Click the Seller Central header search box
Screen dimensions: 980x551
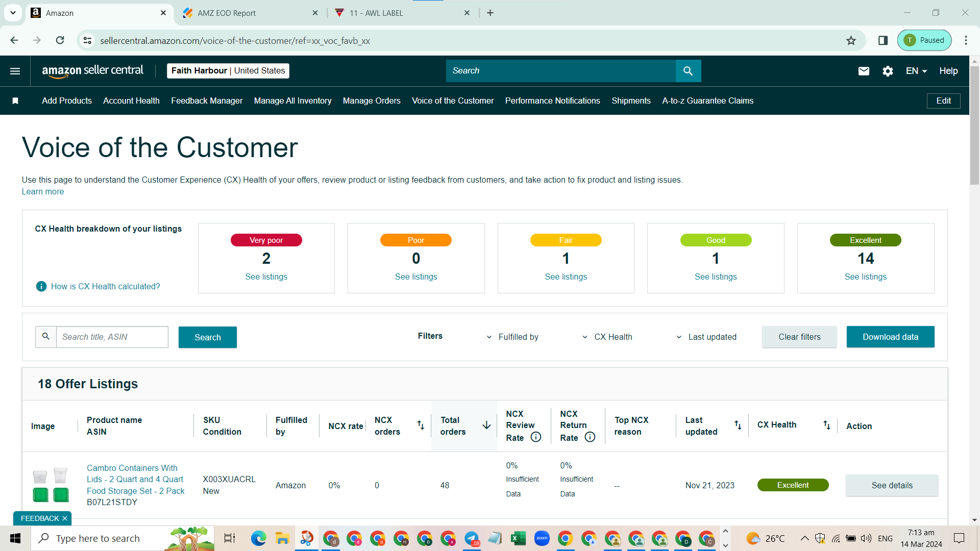click(561, 71)
